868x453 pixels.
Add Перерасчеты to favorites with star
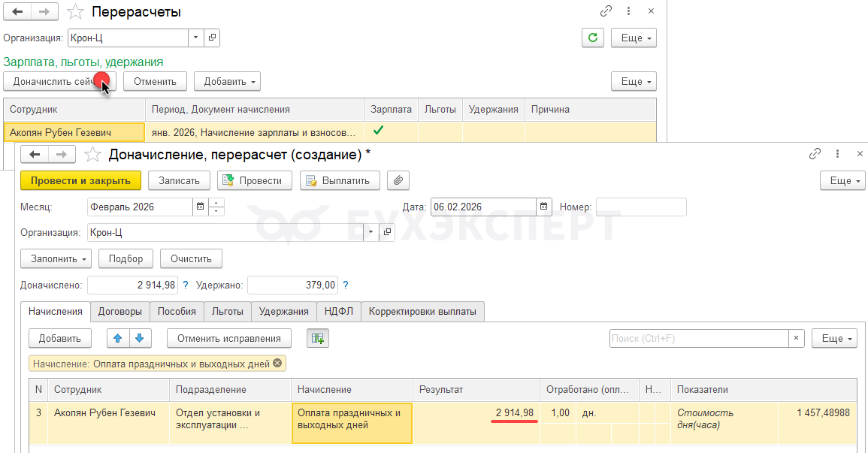[x=75, y=11]
